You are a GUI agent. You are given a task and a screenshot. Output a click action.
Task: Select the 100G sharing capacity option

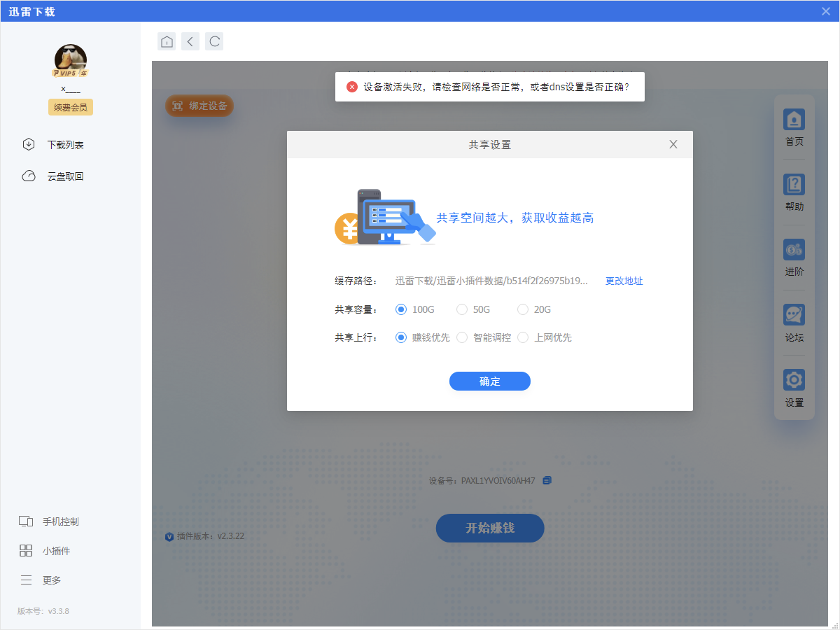415,309
